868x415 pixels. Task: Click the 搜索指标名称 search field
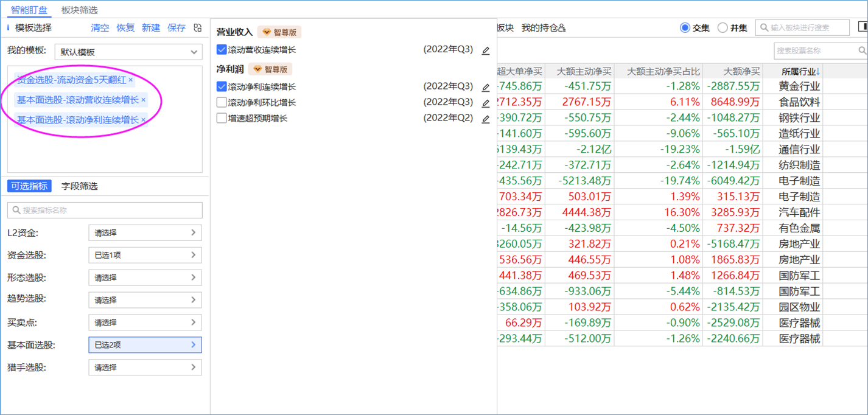[x=105, y=210]
